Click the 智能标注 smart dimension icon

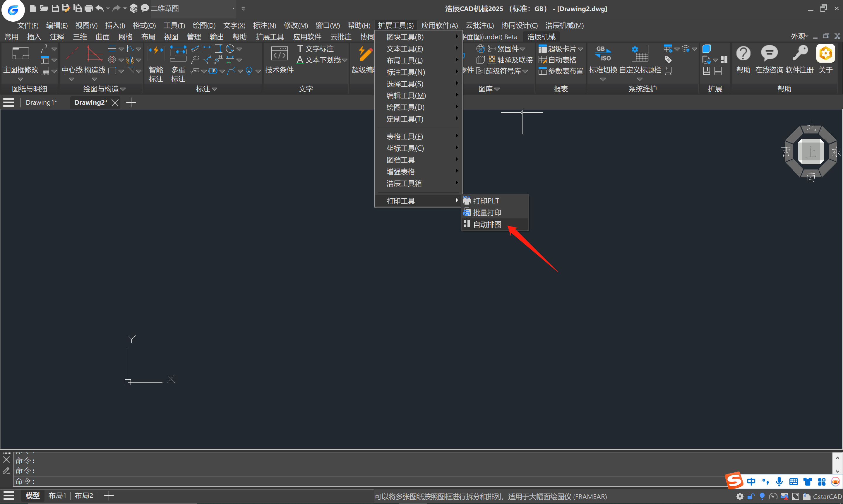click(x=156, y=53)
